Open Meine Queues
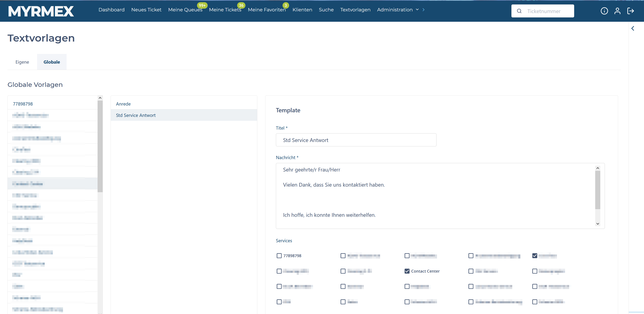Image resolution: width=644 pixels, height=314 pixels. point(185,9)
